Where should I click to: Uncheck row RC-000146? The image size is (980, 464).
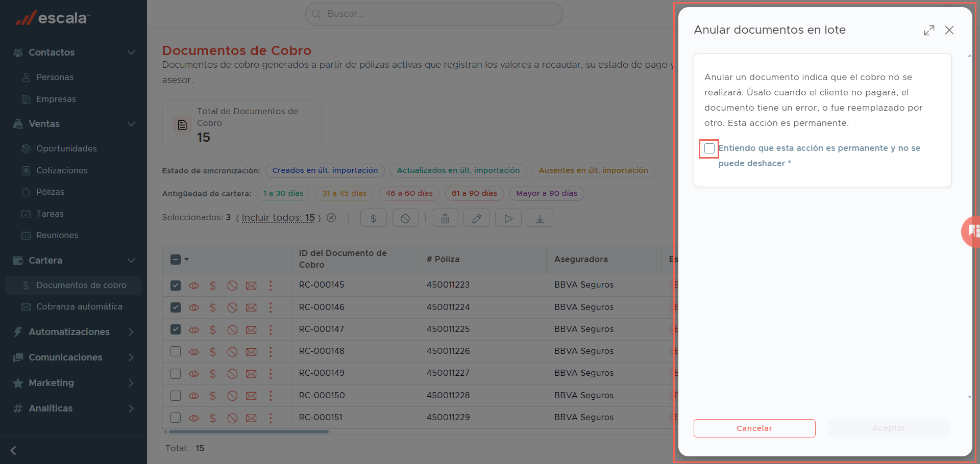point(176,307)
